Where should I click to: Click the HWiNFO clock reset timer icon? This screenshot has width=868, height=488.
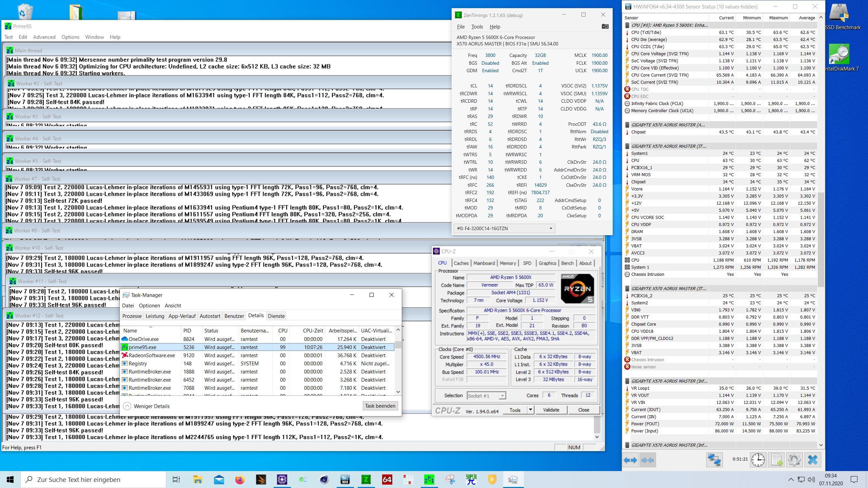pos(758,460)
